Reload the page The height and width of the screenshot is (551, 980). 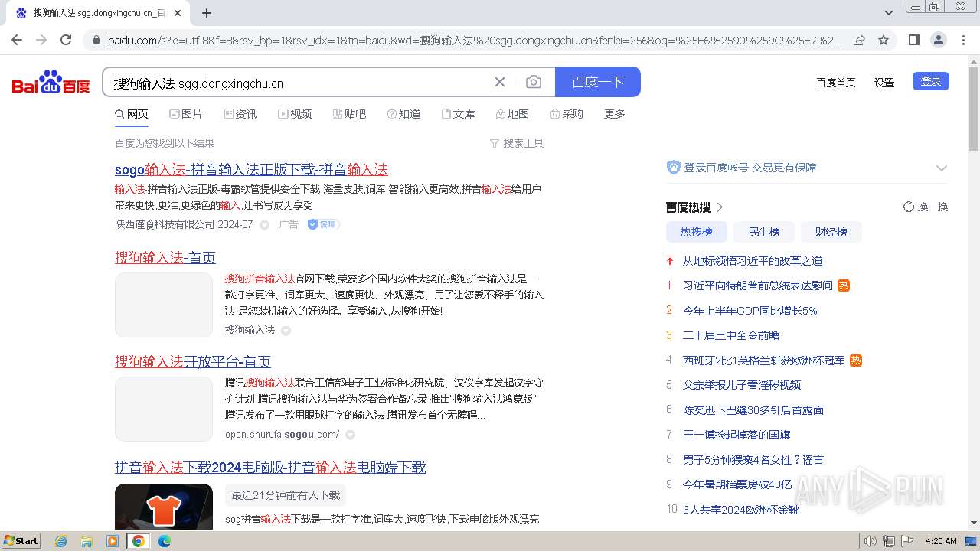[x=66, y=40]
